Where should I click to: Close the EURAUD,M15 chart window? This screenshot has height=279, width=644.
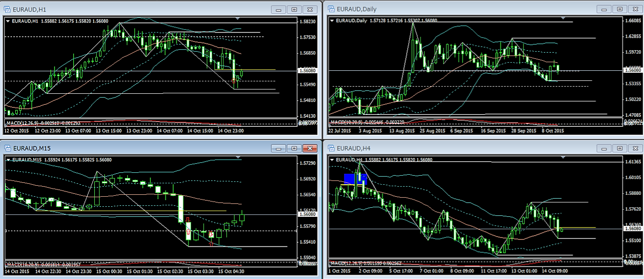310,148
